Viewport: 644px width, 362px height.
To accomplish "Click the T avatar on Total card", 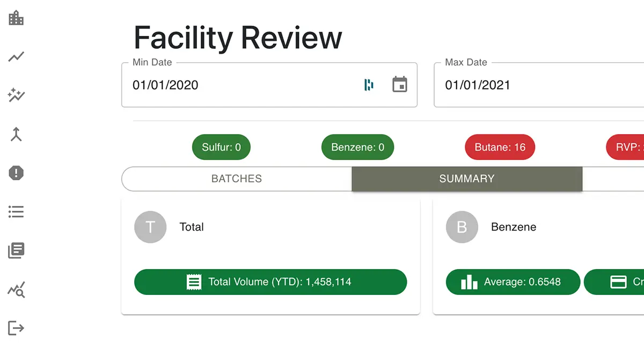I will tap(150, 227).
